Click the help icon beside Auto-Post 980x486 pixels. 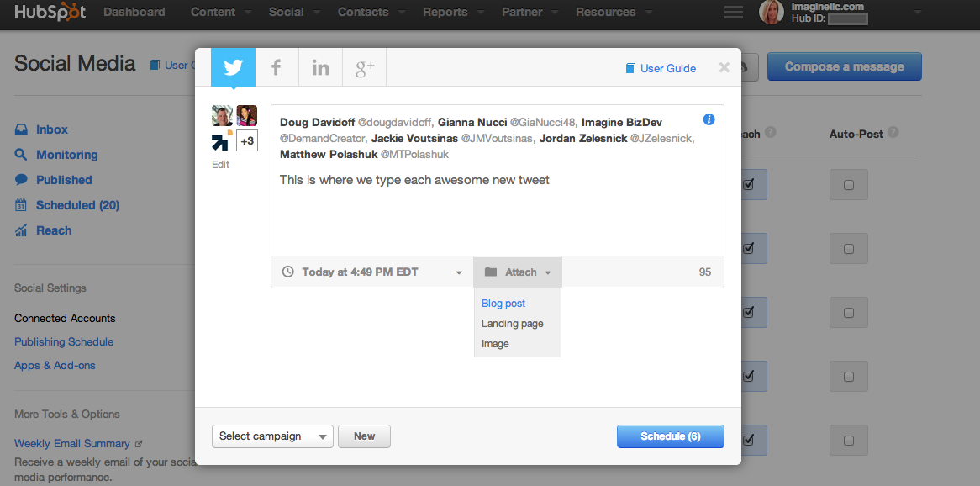(893, 133)
